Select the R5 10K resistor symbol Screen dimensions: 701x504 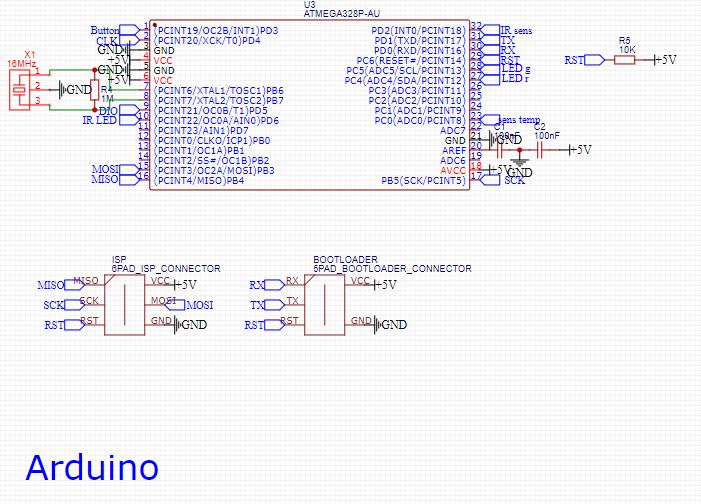pyautogui.click(x=624, y=59)
